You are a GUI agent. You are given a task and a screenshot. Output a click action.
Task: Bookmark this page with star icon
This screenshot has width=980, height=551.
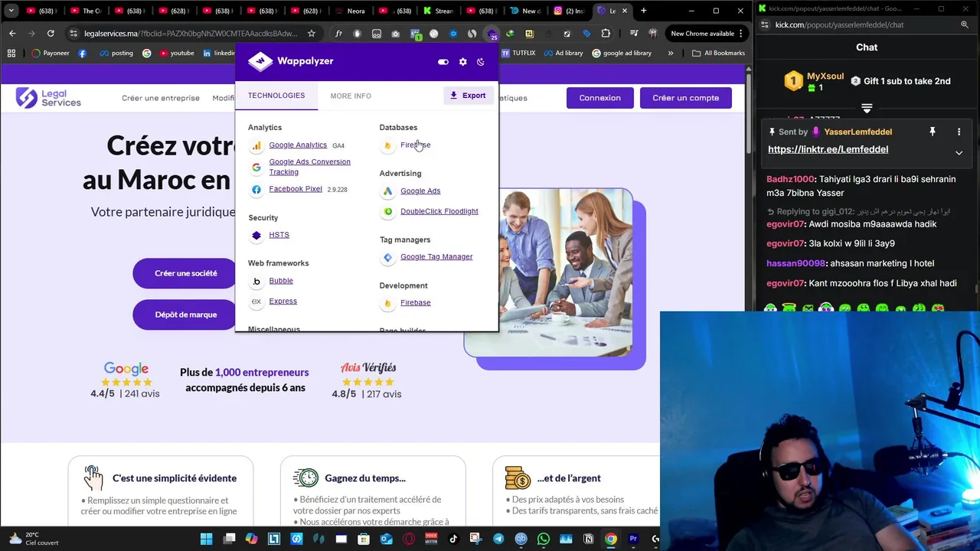click(311, 34)
